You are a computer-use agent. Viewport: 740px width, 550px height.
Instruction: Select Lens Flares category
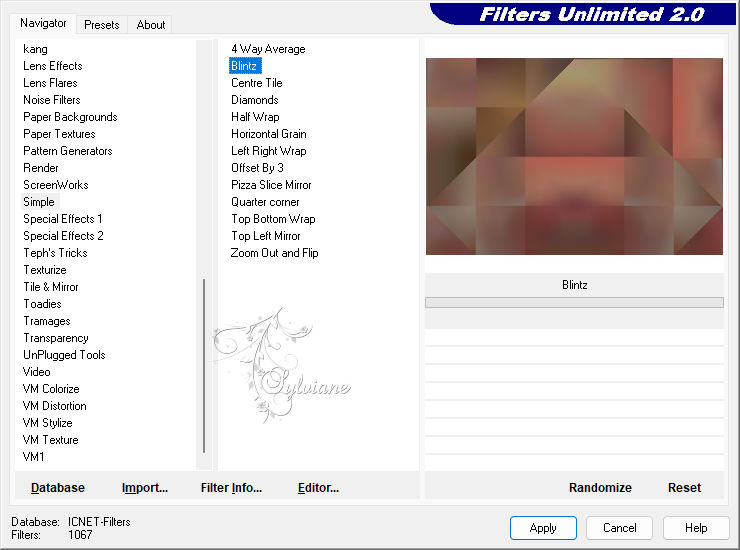click(x=50, y=83)
